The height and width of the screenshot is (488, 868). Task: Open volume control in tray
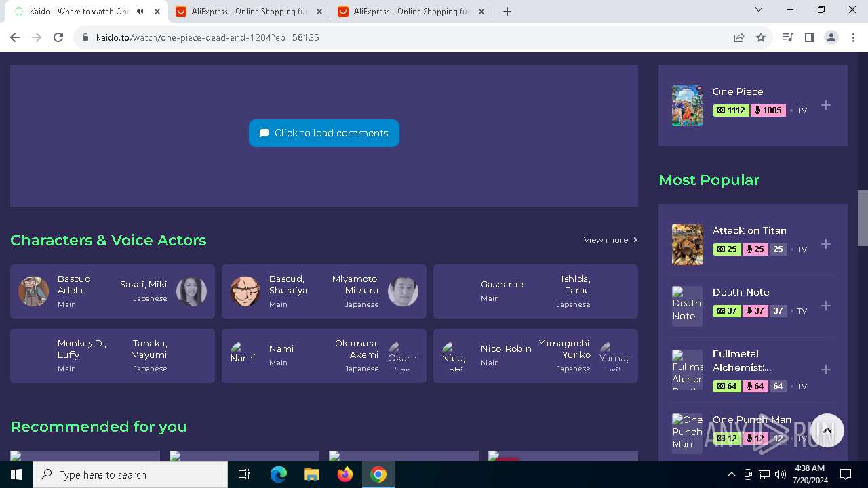781,474
